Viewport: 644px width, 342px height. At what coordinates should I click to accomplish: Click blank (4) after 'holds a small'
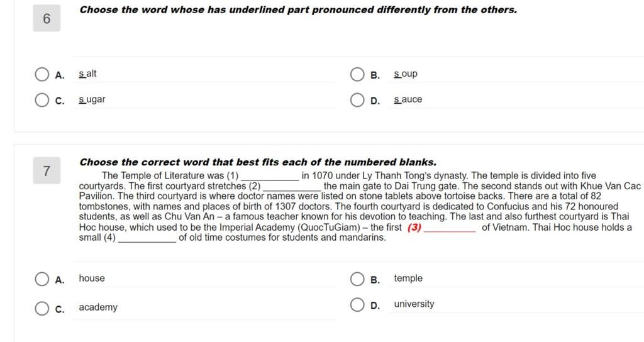click(x=147, y=238)
